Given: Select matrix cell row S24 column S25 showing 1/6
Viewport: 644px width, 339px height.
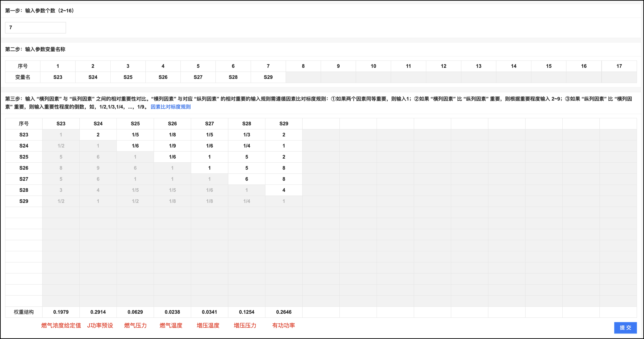Looking at the screenshot, I should 135,146.
